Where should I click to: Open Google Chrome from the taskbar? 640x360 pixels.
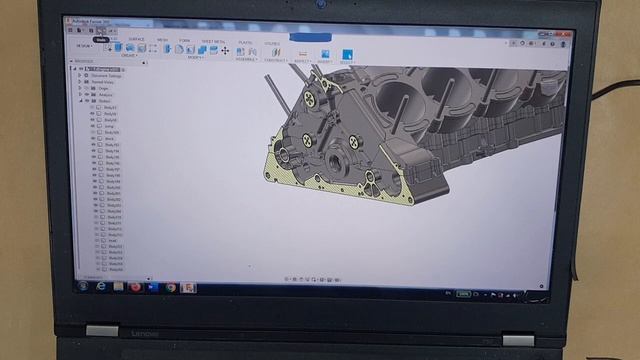tap(171, 288)
